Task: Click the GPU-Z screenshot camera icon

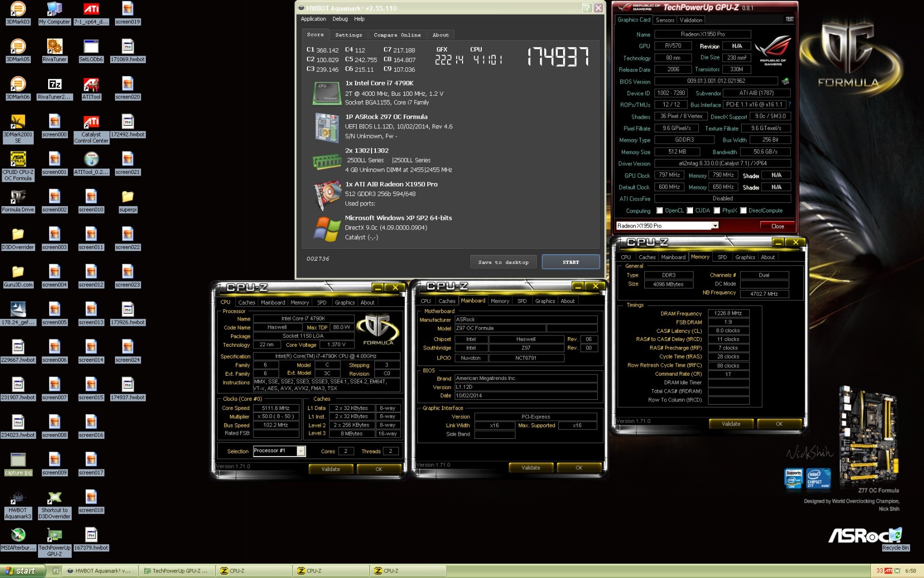Action: pyautogui.click(x=789, y=19)
